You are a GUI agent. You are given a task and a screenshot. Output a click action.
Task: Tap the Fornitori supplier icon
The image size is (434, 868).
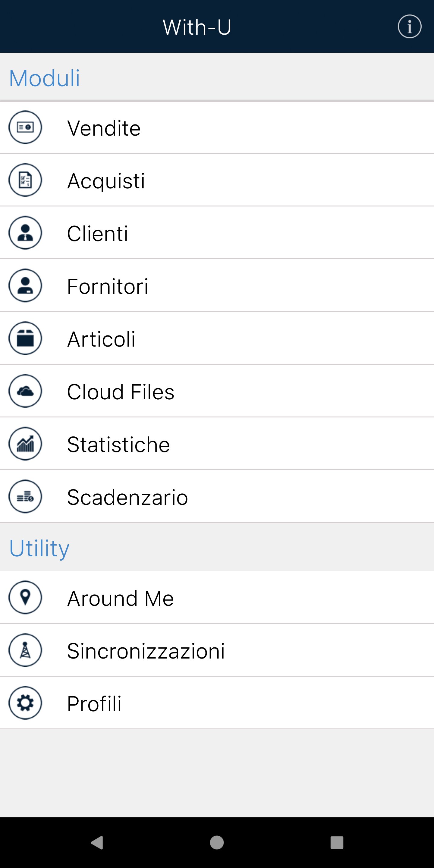tap(25, 285)
